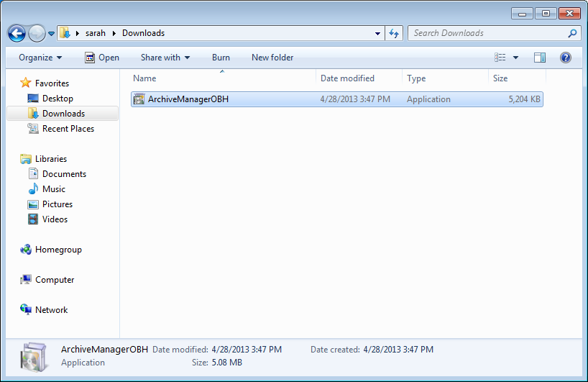588x382 pixels.
Task: Open the Videos library
Action: point(55,219)
